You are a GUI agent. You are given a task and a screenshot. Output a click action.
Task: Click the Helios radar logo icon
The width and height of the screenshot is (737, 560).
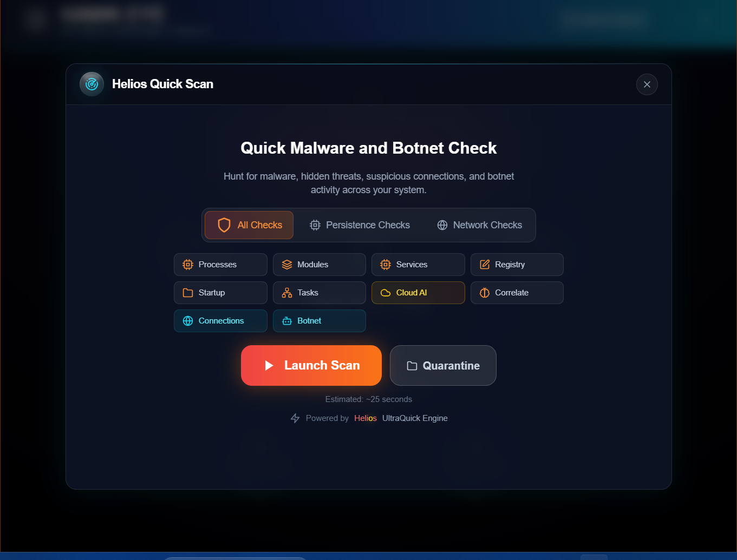(92, 84)
